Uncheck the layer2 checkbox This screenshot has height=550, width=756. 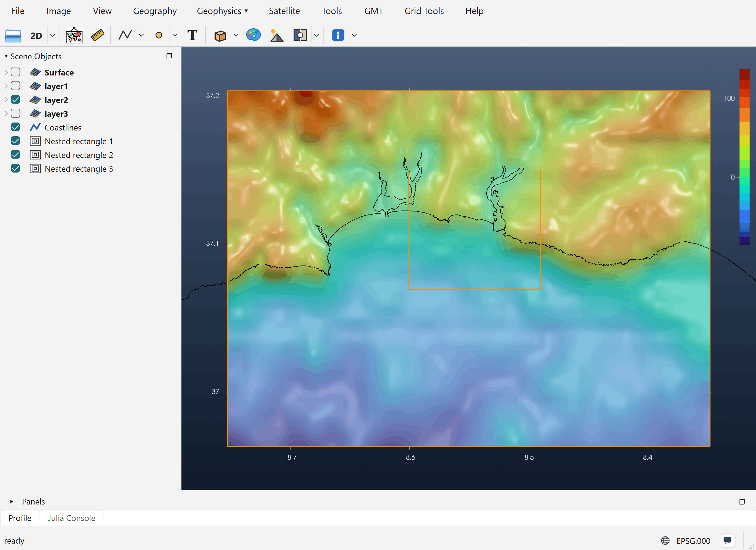15,99
